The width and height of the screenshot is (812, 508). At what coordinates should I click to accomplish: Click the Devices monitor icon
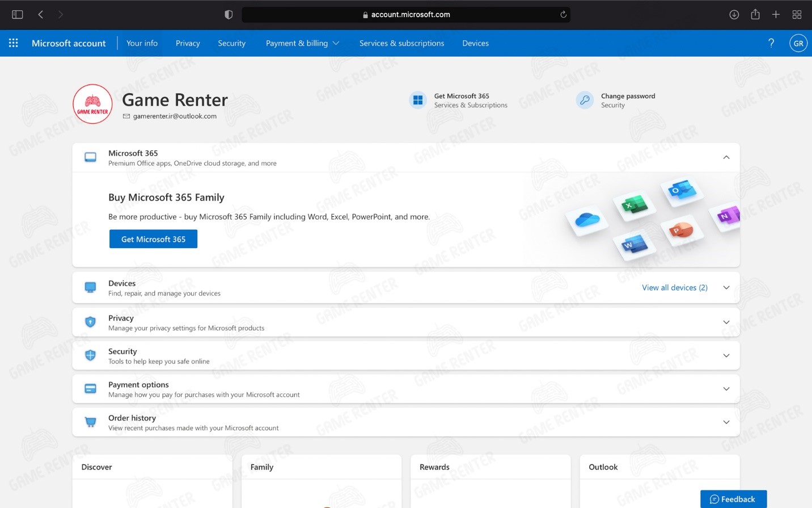point(90,287)
